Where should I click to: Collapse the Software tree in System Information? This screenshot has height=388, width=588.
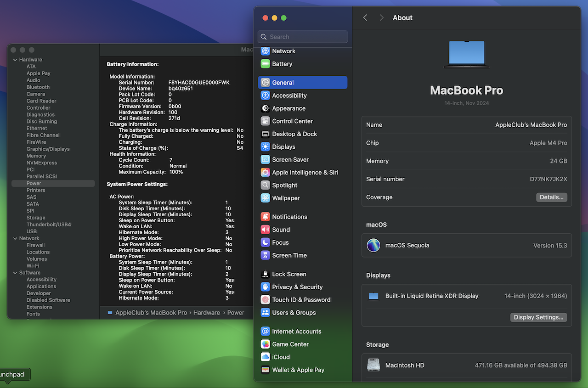[x=15, y=273]
